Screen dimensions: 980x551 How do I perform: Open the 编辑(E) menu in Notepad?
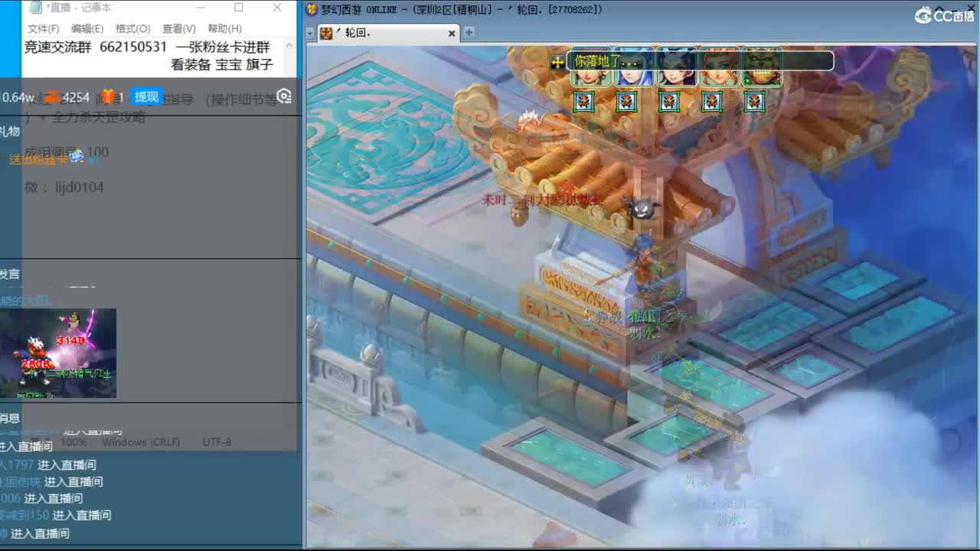click(87, 28)
